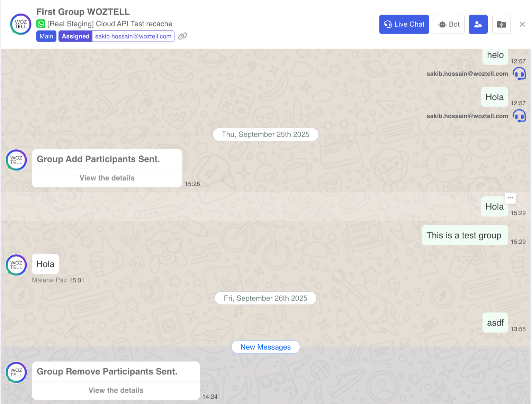Viewport: 532px width, 404px height.
Task: Click the green WhatsApp channel icon
Action: pos(41,24)
